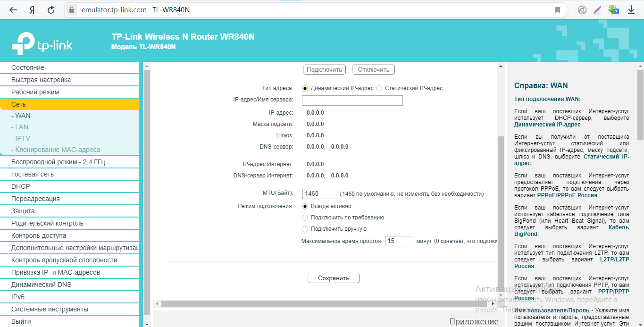This screenshot has height=327, width=644.
Task: Open the Защита menu item
Action: (x=69, y=211)
